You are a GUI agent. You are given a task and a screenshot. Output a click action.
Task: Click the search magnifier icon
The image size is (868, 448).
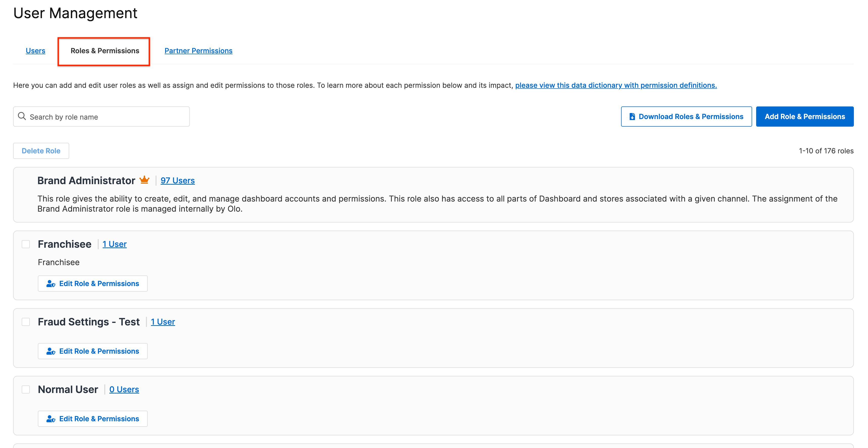(22, 116)
